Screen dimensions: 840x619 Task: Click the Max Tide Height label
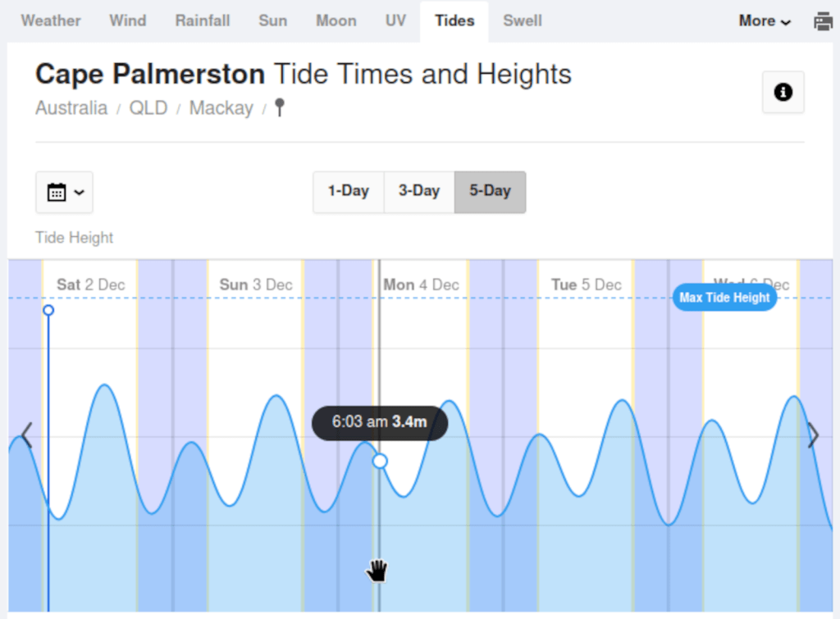[x=724, y=298]
